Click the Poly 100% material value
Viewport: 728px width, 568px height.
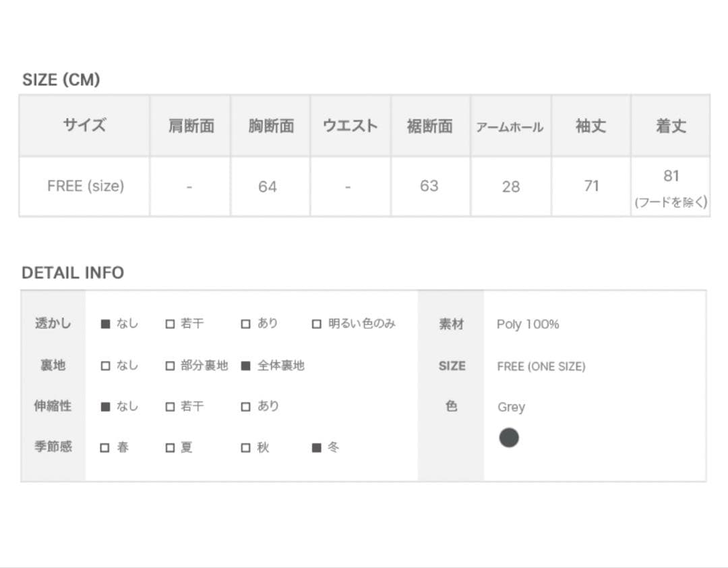(x=528, y=324)
